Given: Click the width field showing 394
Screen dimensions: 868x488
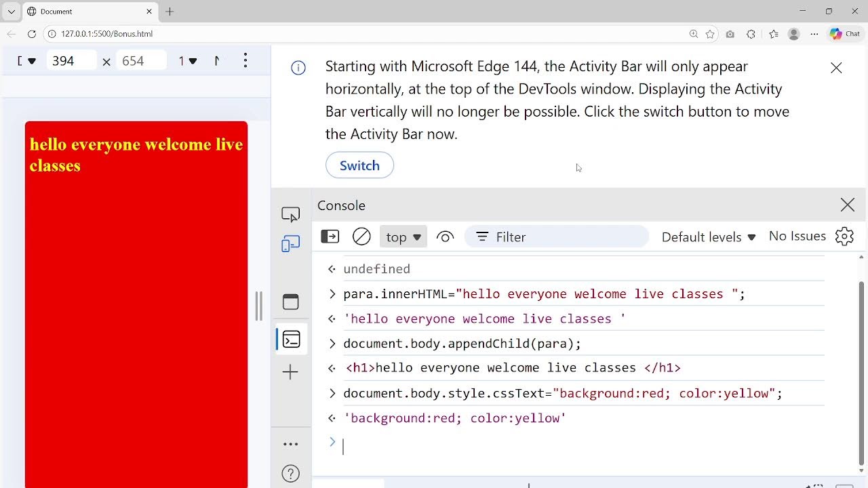Looking at the screenshot, I should [x=72, y=61].
